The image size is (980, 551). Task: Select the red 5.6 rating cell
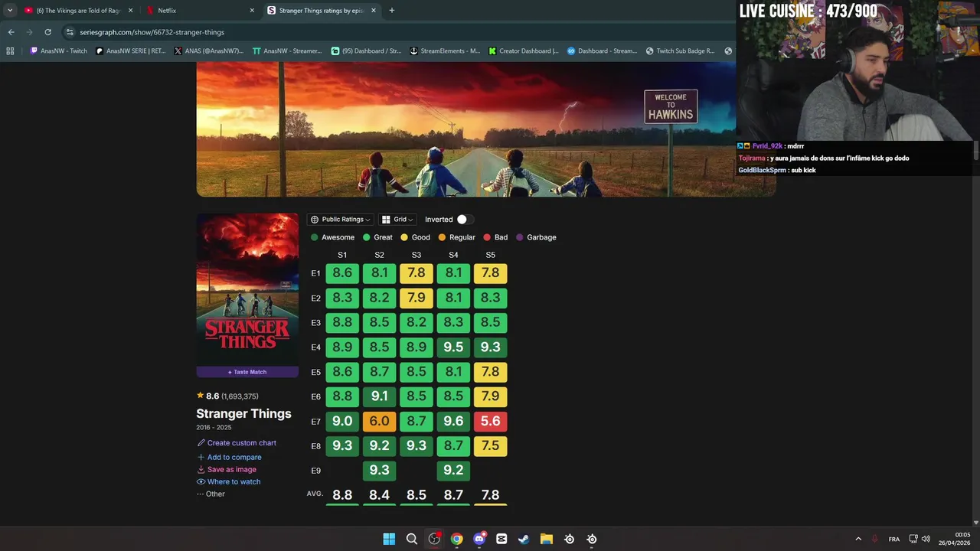[490, 421]
